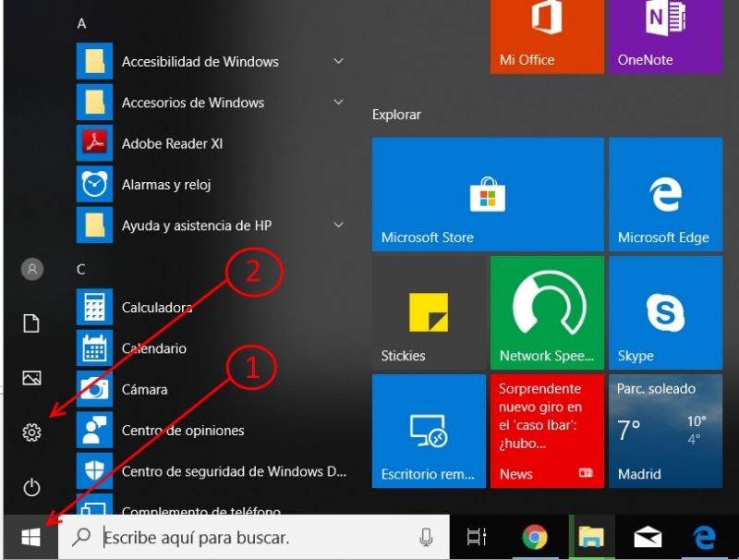The width and height of the screenshot is (739, 560).
Task: Open the Mi Office tile
Action: 547,37
